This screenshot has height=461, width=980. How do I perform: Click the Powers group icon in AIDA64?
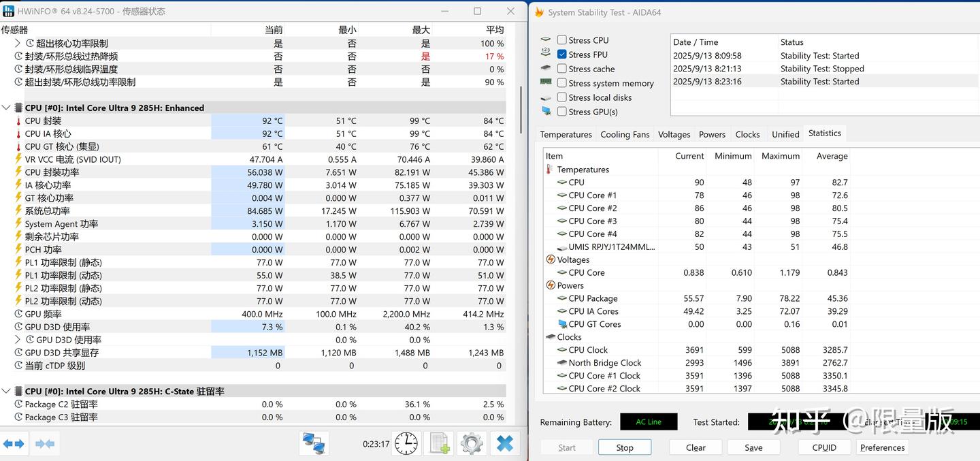tap(551, 285)
